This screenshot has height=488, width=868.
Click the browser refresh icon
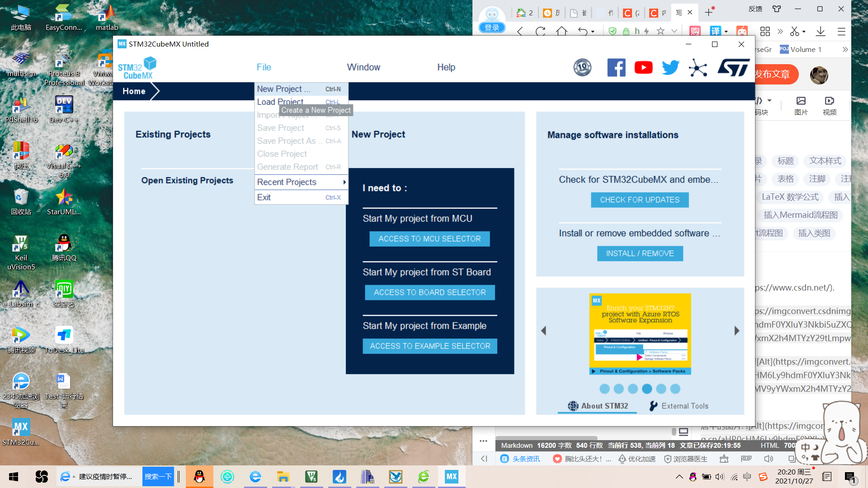(540, 31)
